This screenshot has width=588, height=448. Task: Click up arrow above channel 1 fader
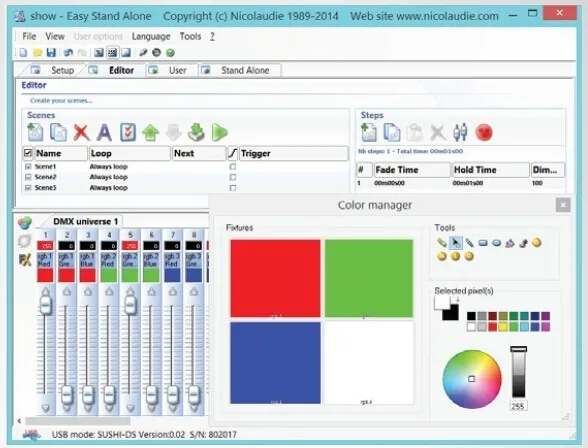tap(45, 291)
